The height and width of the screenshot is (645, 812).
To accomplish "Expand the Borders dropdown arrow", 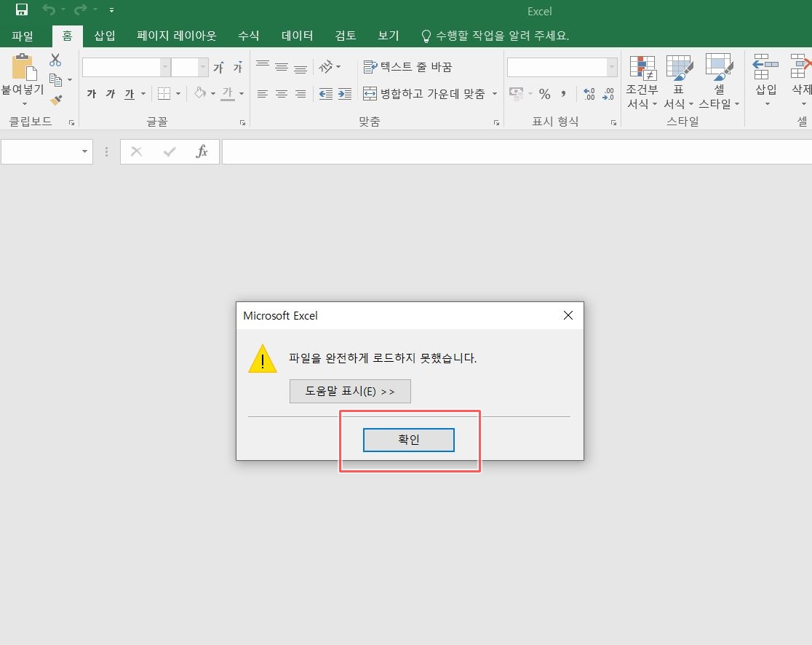I will pos(178,94).
